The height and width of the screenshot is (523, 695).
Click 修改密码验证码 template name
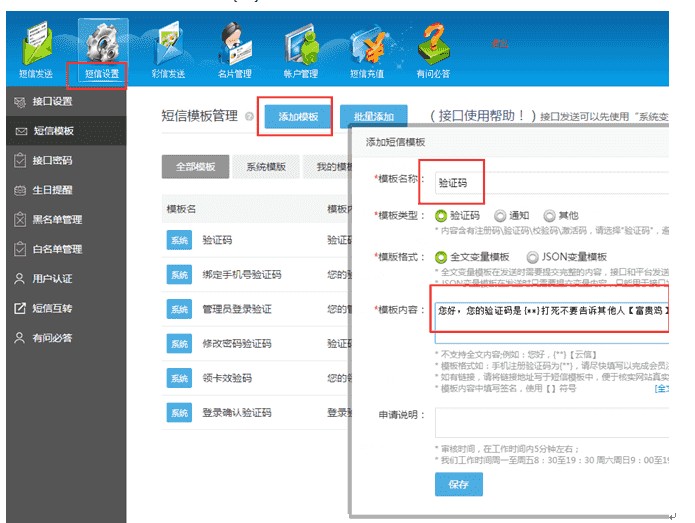pyautogui.click(x=237, y=344)
